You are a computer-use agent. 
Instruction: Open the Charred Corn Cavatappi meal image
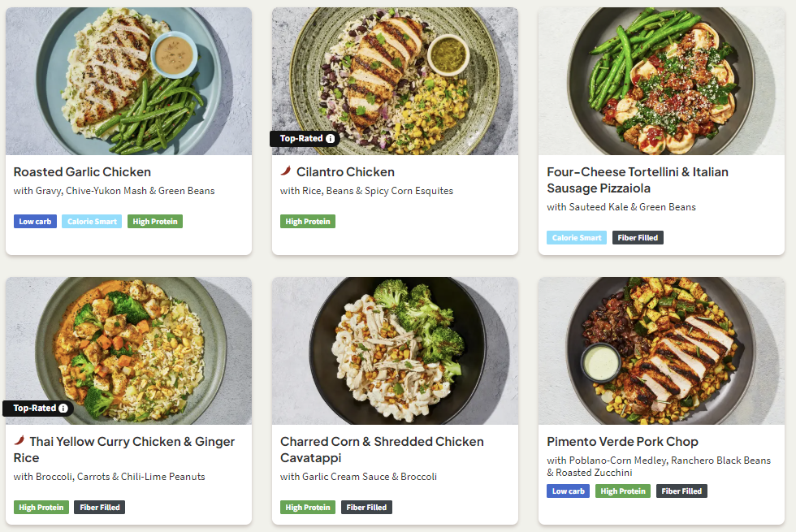click(395, 351)
